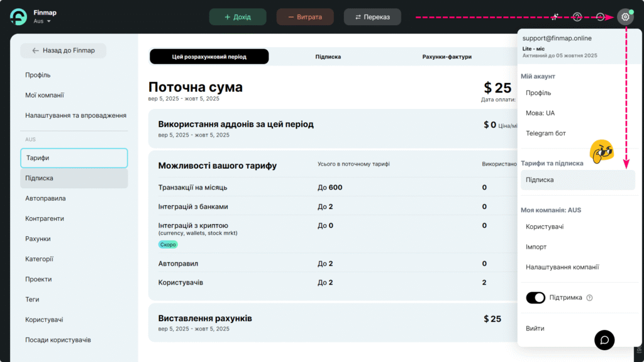
Task: Go back with Назад до Finmap
Action: click(63, 50)
